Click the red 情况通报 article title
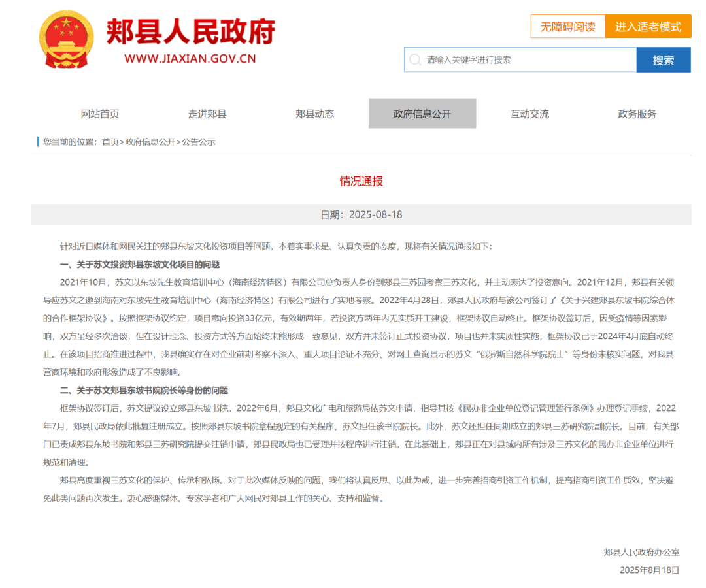 click(360, 182)
